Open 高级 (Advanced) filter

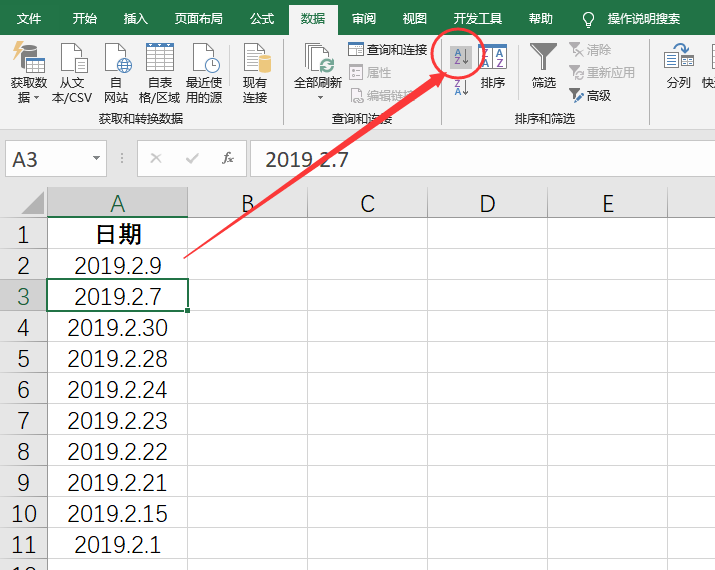(590, 96)
